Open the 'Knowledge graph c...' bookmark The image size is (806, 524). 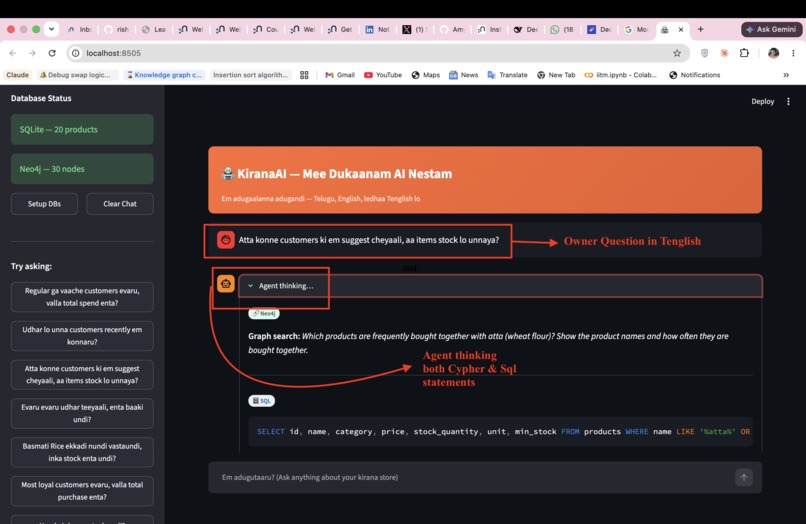[164, 75]
